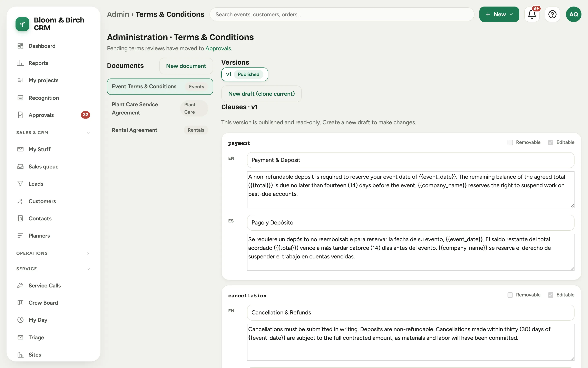Click the Customers person icon

click(20, 201)
